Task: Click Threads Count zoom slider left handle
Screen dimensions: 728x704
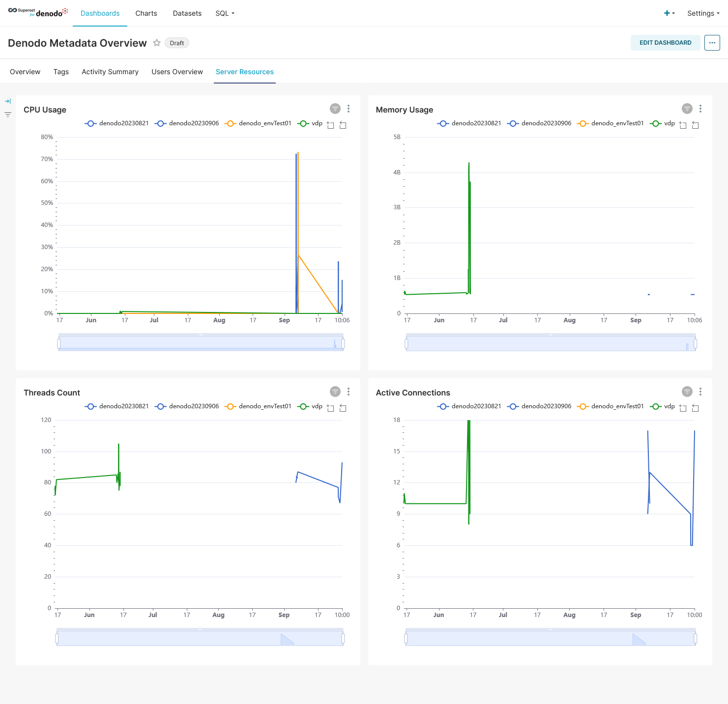Action: pyautogui.click(x=57, y=638)
